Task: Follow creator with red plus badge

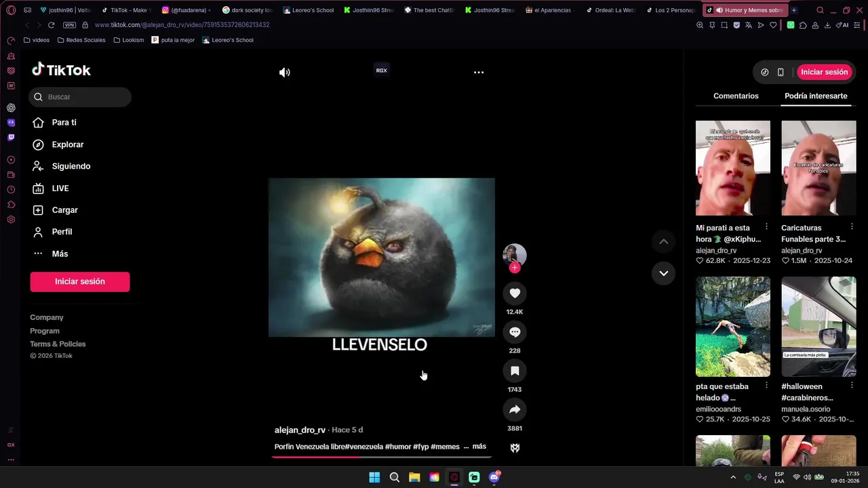Action: click(x=515, y=268)
